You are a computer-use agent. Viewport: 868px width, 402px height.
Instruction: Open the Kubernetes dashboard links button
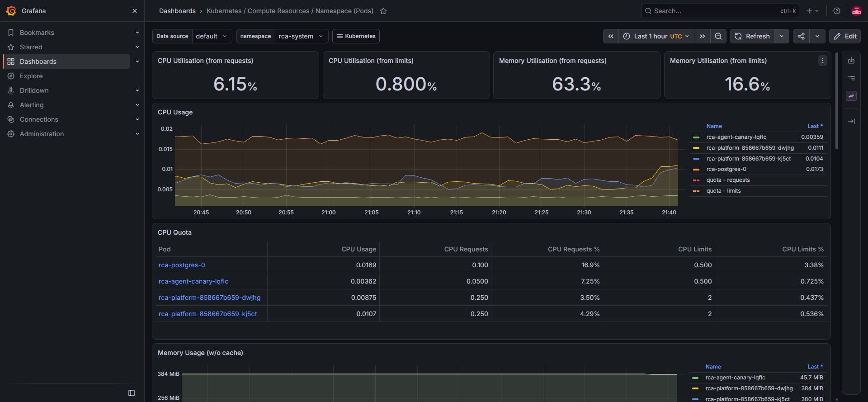[356, 36]
